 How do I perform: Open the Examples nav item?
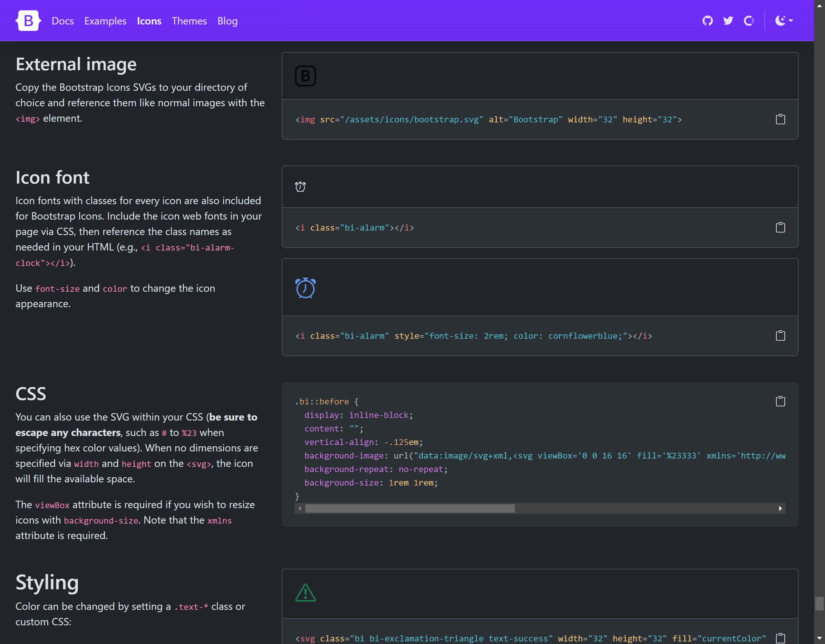coord(105,21)
